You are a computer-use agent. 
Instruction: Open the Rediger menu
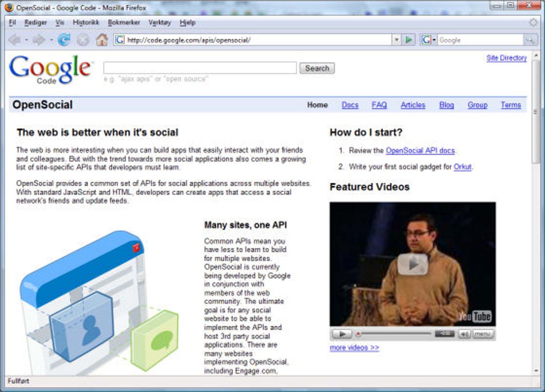pos(35,22)
